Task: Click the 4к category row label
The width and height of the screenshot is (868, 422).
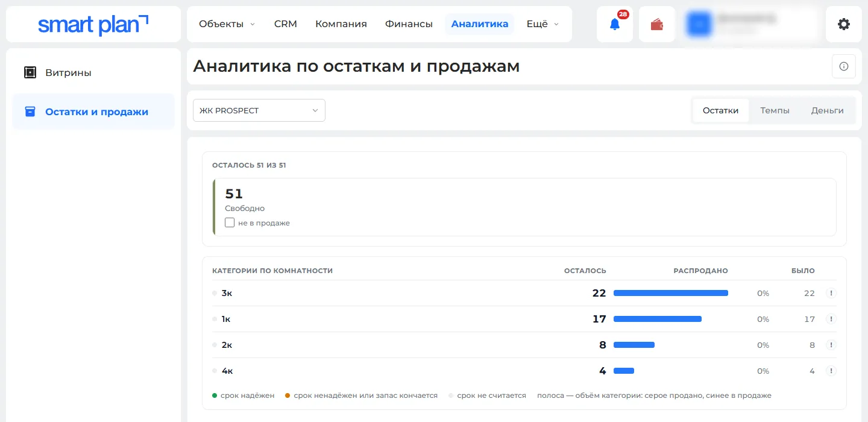Action: tap(227, 371)
